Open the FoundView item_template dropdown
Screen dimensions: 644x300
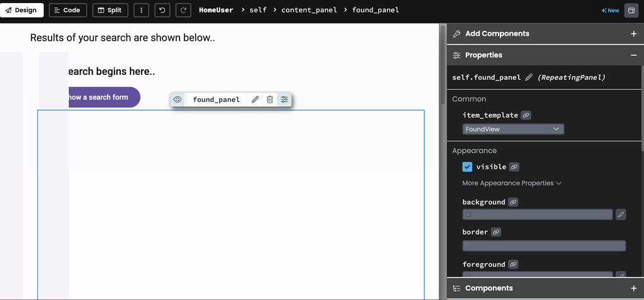pyautogui.click(x=513, y=129)
